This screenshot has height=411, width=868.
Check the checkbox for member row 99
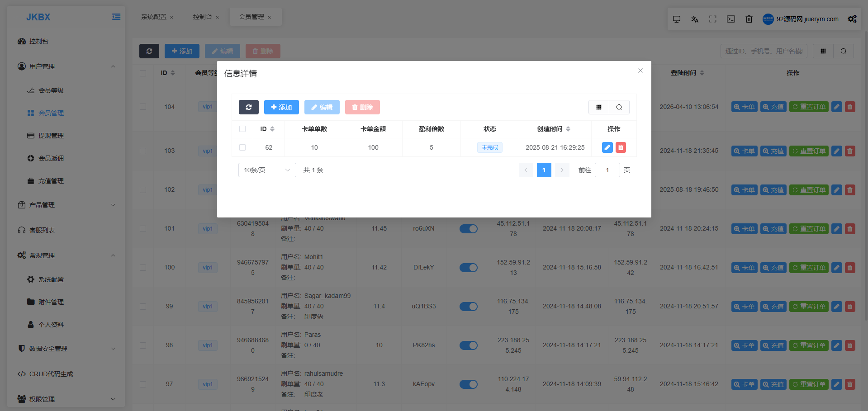click(143, 307)
